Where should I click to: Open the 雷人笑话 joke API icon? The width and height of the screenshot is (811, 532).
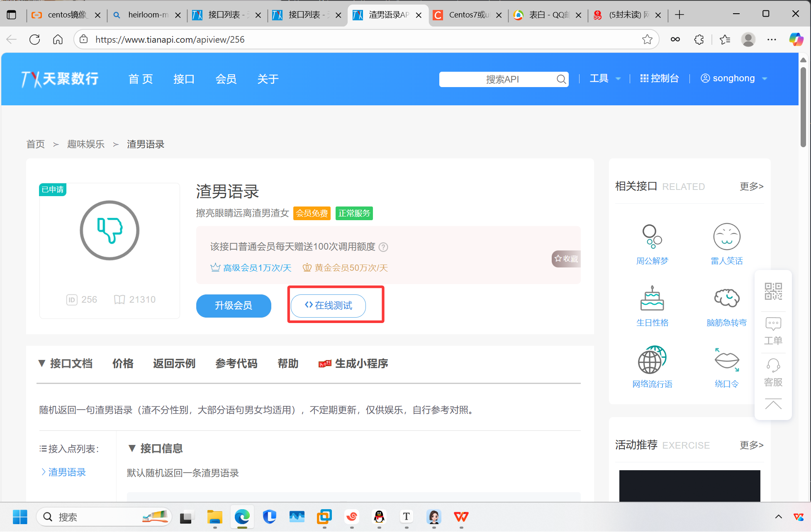point(726,237)
